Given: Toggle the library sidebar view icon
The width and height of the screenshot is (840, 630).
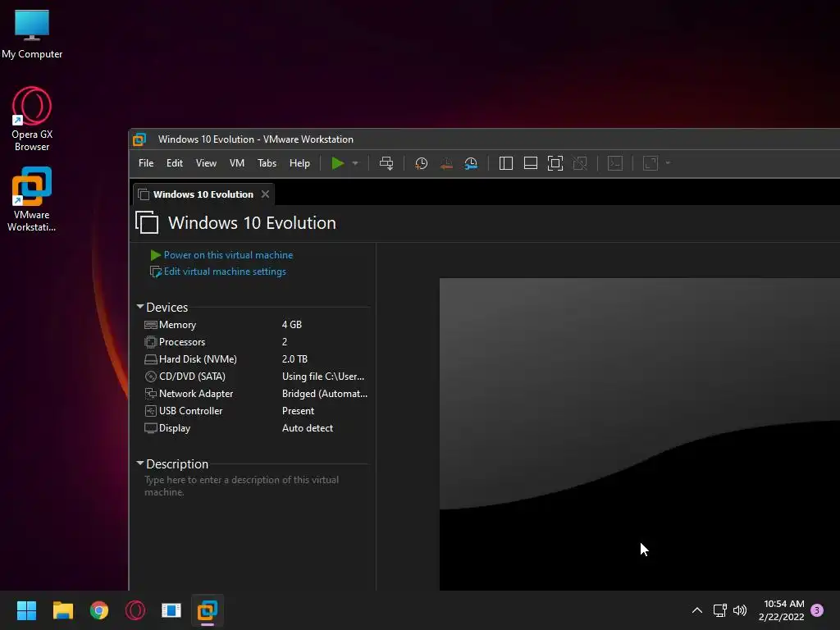Looking at the screenshot, I should [x=505, y=163].
